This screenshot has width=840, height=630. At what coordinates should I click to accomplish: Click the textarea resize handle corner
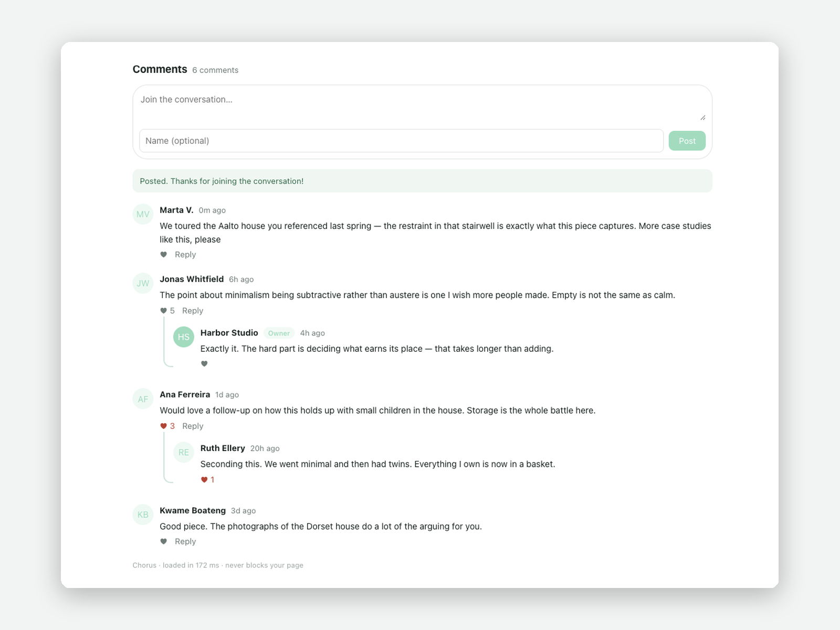702,118
